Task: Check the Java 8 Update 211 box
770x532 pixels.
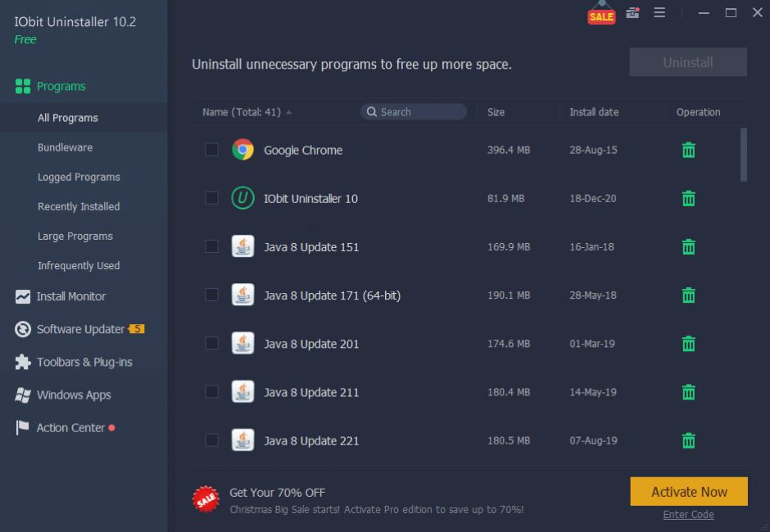Action: [211, 392]
